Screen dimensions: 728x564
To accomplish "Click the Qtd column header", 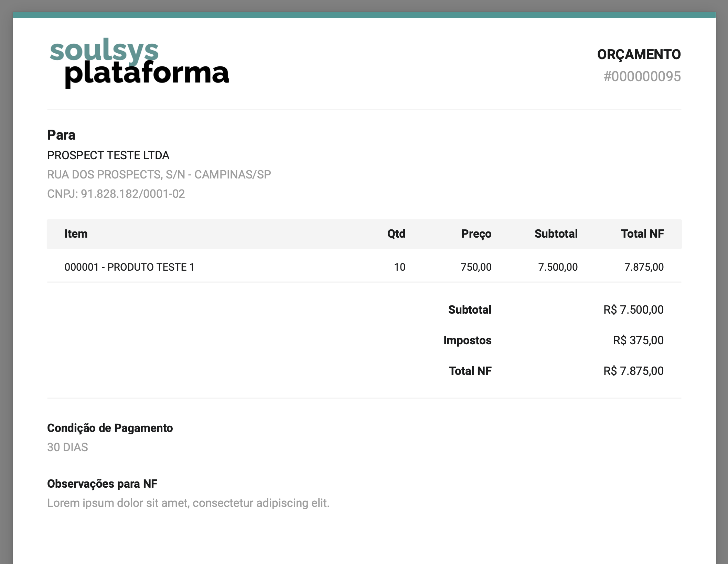I will (396, 234).
